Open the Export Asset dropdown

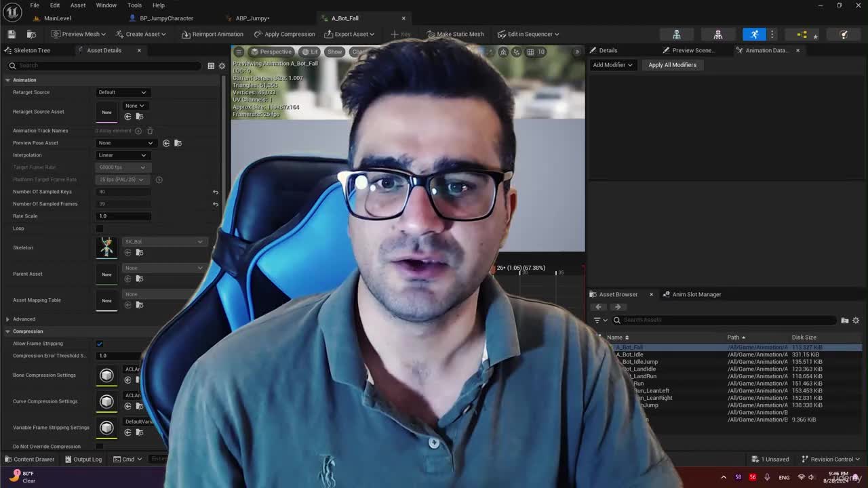pyautogui.click(x=349, y=34)
